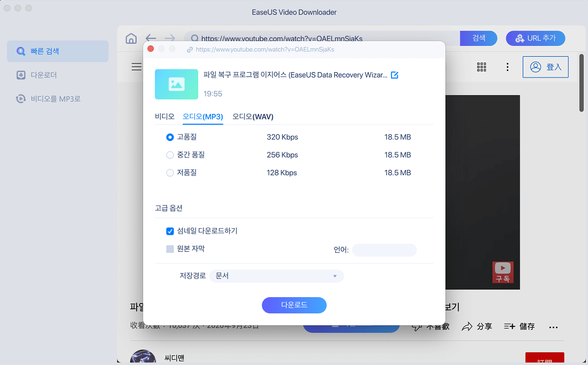Go back with the left arrow icon
Screen dimensions: 588x365
151,38
